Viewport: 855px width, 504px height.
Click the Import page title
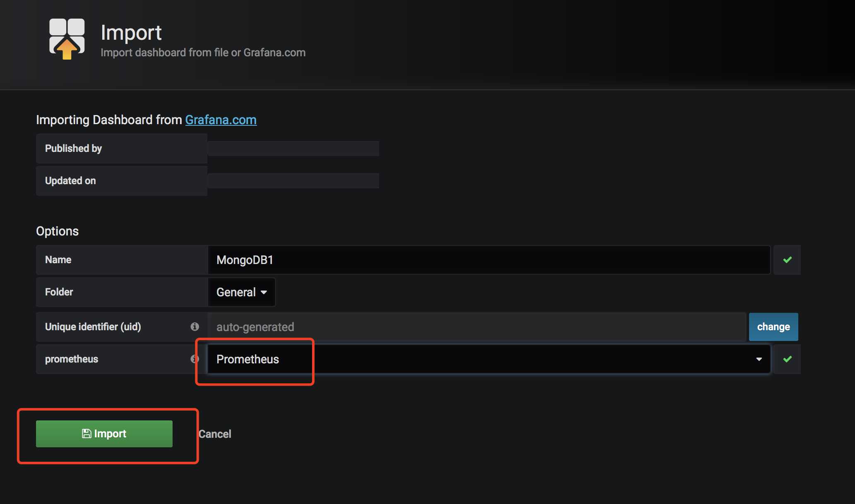point(131,32)
